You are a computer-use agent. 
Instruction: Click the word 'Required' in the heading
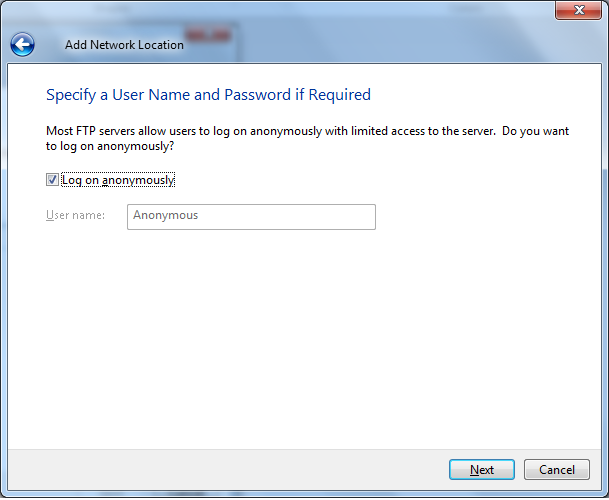pos(340,95)
